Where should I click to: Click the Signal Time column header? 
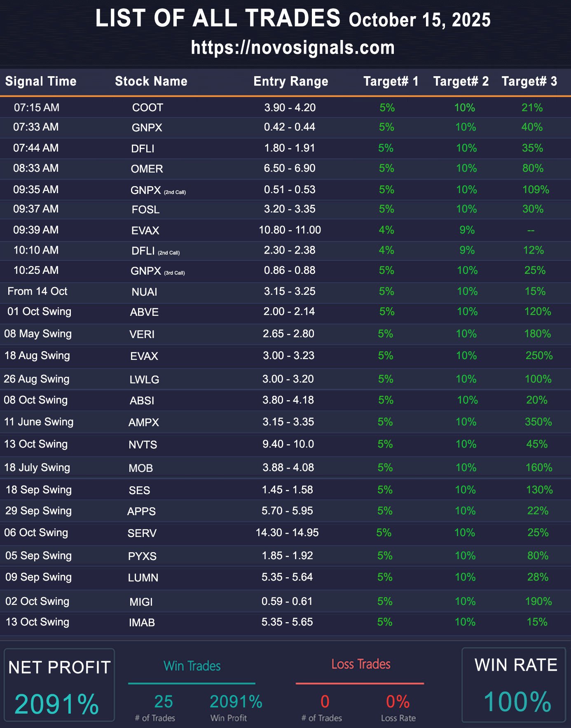(41, 81)
